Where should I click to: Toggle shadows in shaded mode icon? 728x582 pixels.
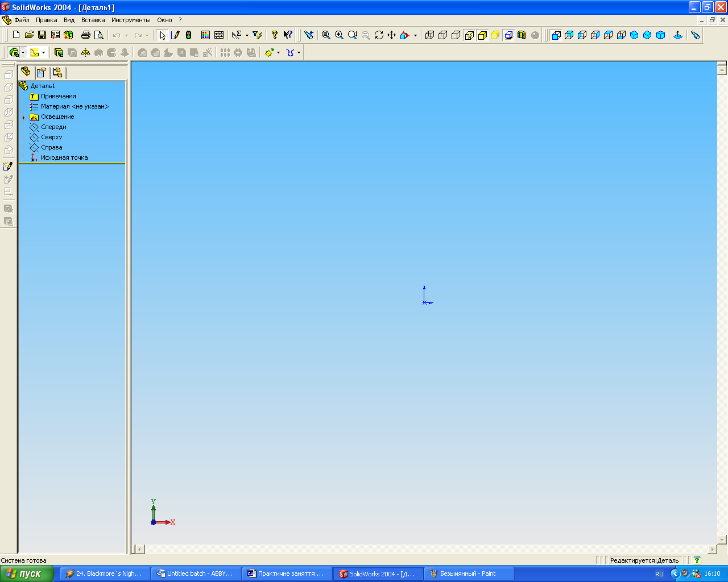[x=508, y=35]
